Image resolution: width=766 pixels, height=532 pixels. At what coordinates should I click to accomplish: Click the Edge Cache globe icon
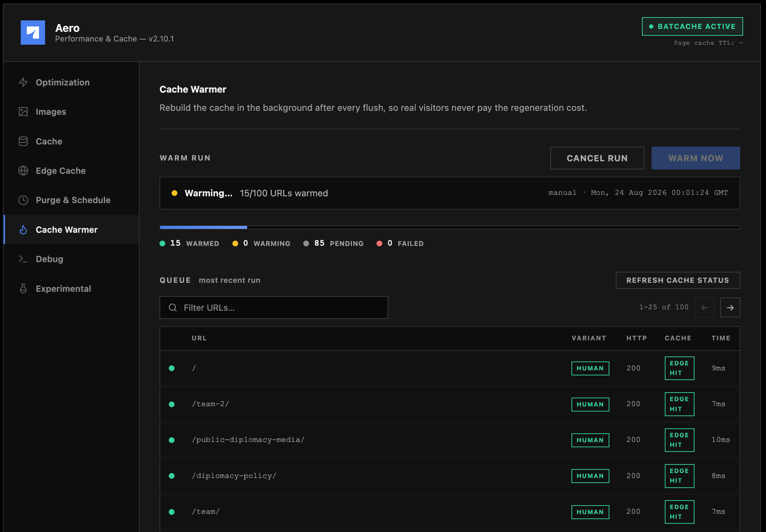23,171
